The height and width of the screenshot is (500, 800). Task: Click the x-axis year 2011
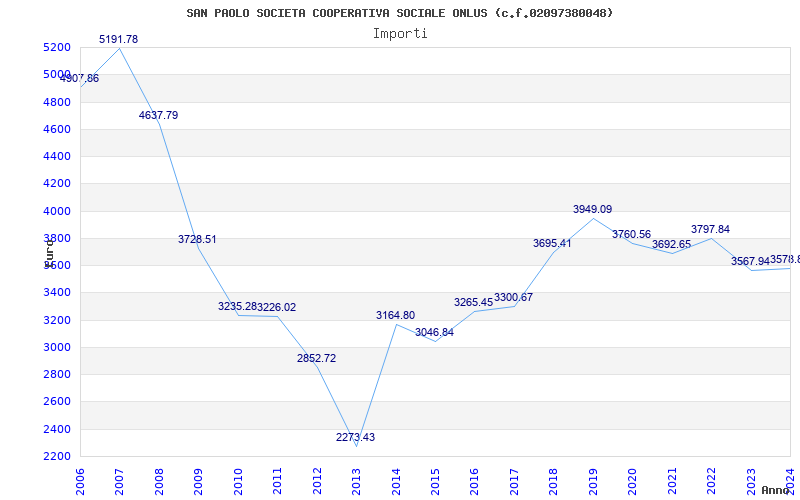point(277,482)
